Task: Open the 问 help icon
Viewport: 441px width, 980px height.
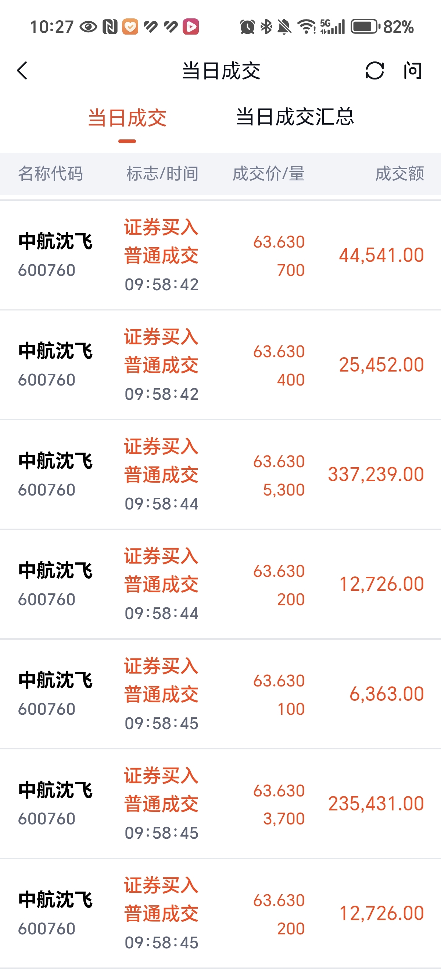Action: tap(412, 71)
